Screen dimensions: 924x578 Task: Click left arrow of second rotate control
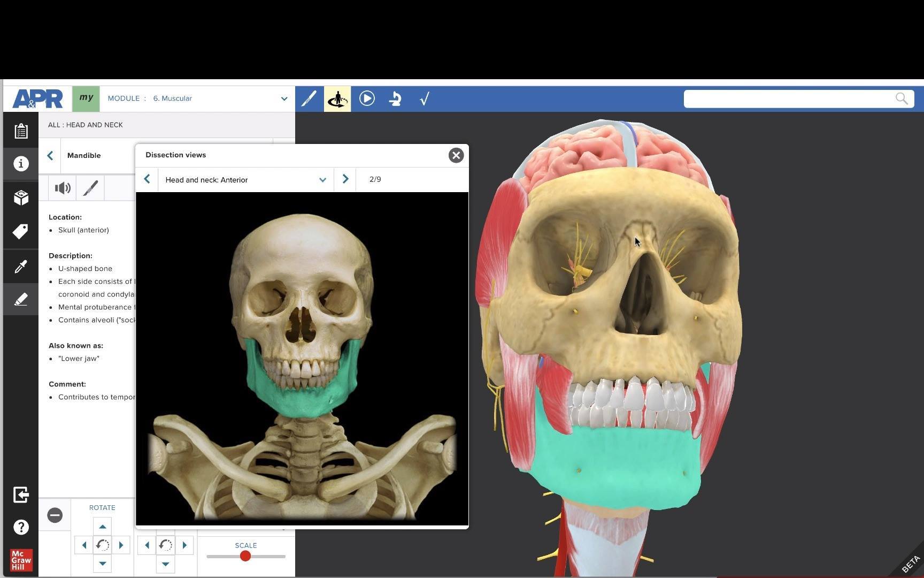147,545
